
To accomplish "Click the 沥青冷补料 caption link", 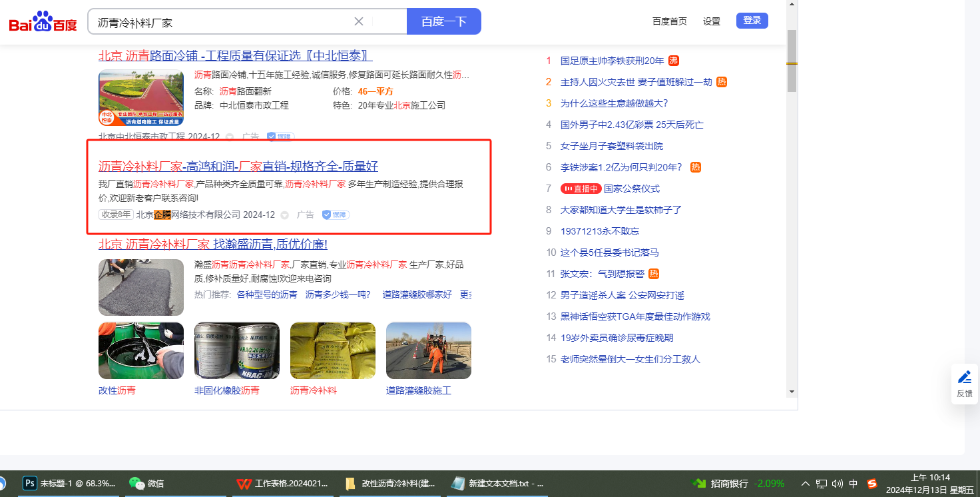I will pos(314,390).
